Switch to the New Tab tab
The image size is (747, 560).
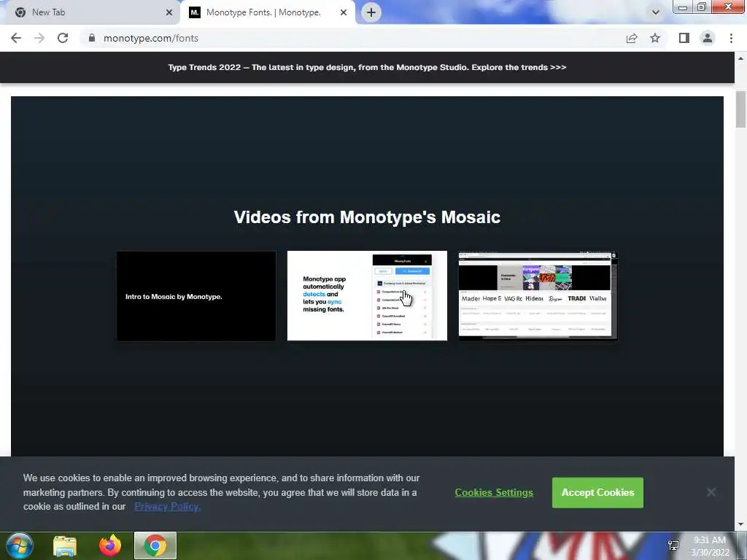[88, 12]
